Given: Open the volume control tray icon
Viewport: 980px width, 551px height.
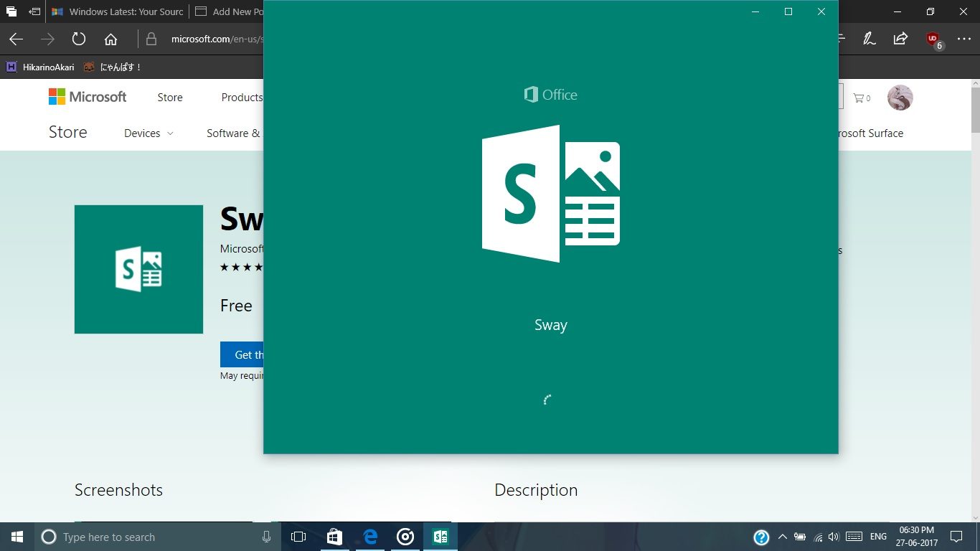Looking at the screenshot, I should 834,537.
